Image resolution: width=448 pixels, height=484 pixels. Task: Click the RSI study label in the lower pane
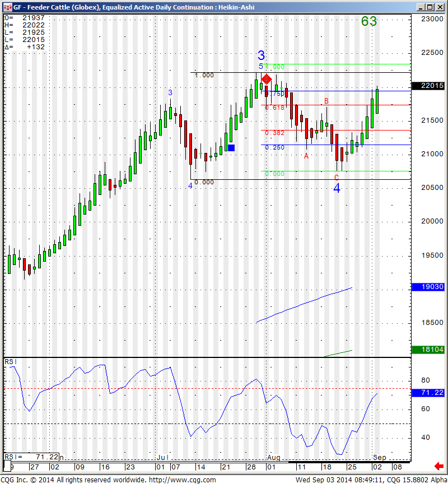tap(10, 362)
